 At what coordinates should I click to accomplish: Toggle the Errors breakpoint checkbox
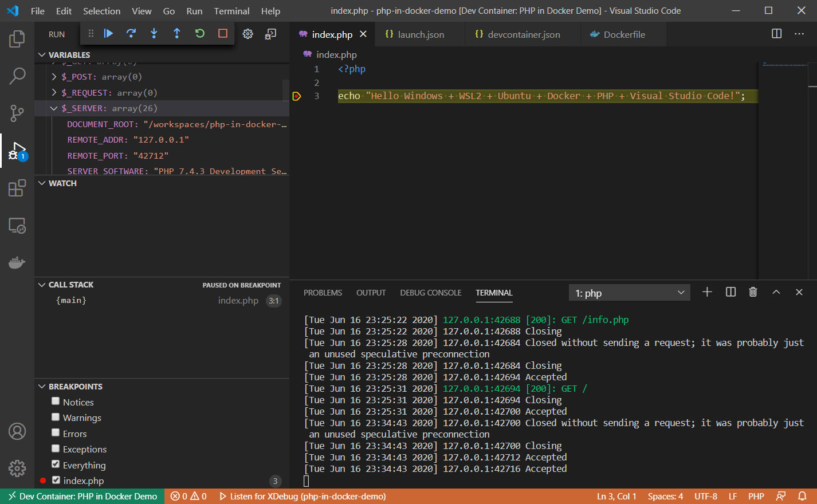pos(56,433)
